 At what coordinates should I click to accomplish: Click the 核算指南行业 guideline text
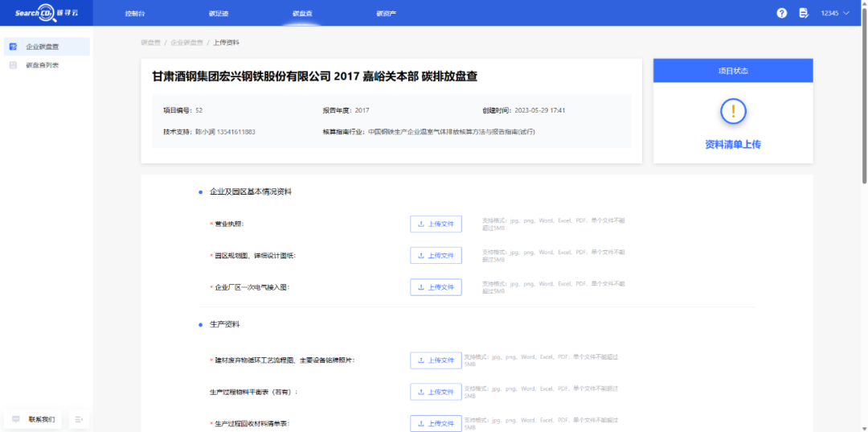tap(429, 132)
